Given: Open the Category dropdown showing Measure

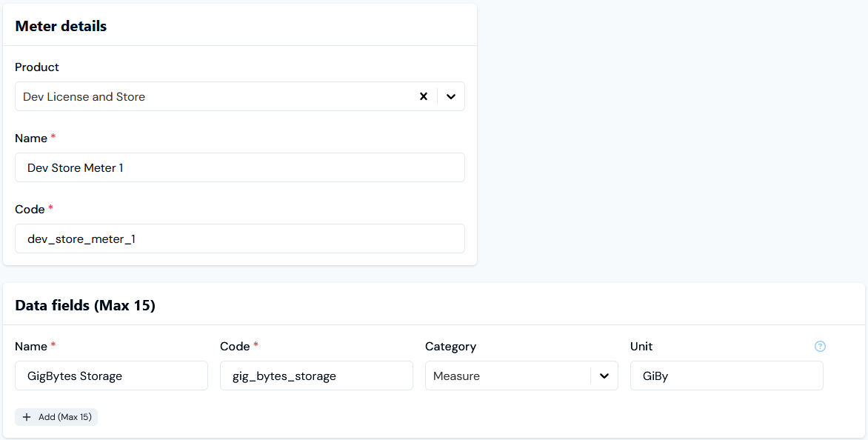Looking at the screenshot, I should pos(508,376).
